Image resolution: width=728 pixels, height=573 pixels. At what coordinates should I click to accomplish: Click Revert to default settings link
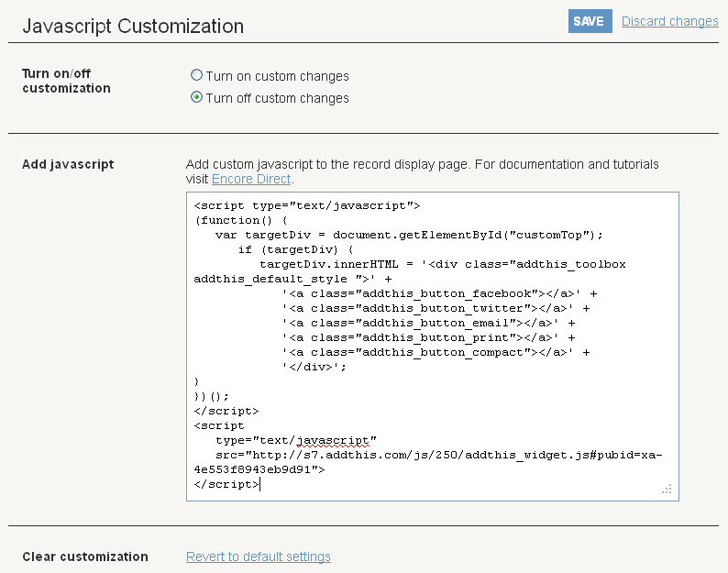point(259,556)
